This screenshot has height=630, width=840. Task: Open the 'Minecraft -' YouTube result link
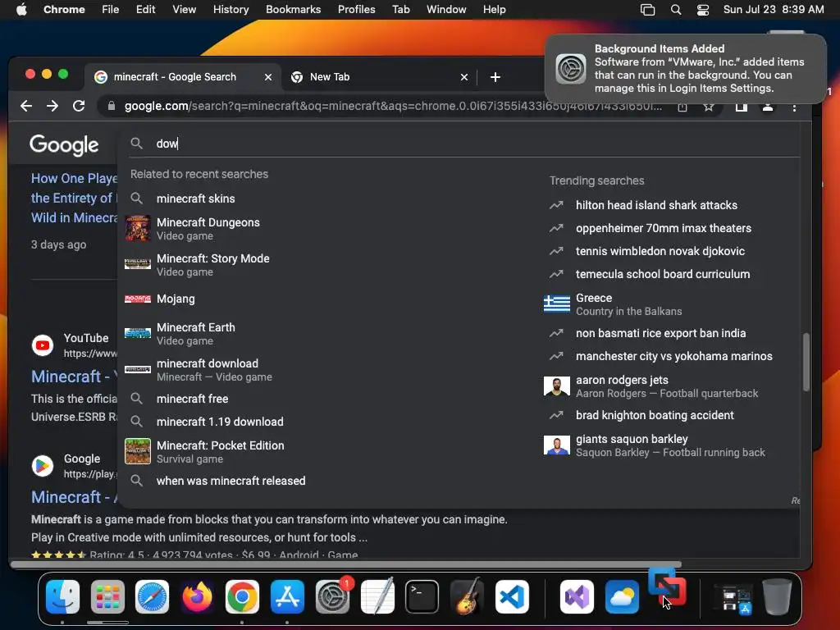click(74, 377)
